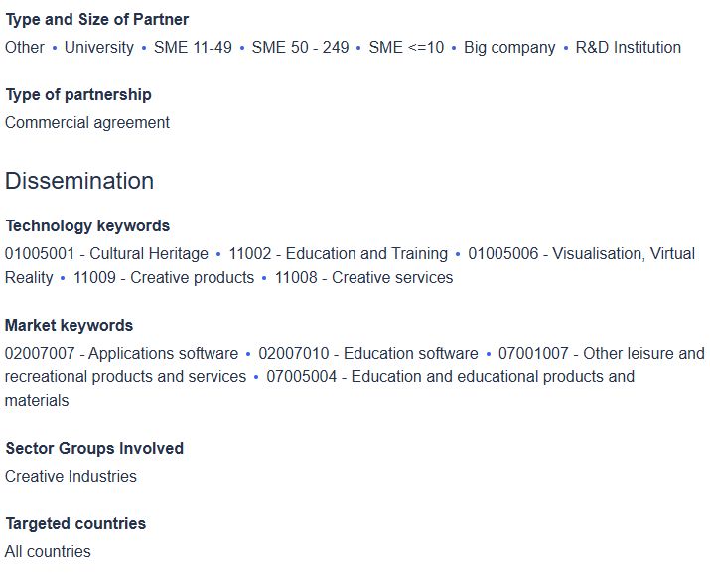Viewport: 710px width, 588px height.
Task: Select the 'R&D Institution' partner type
Action: tap(628, 47)
